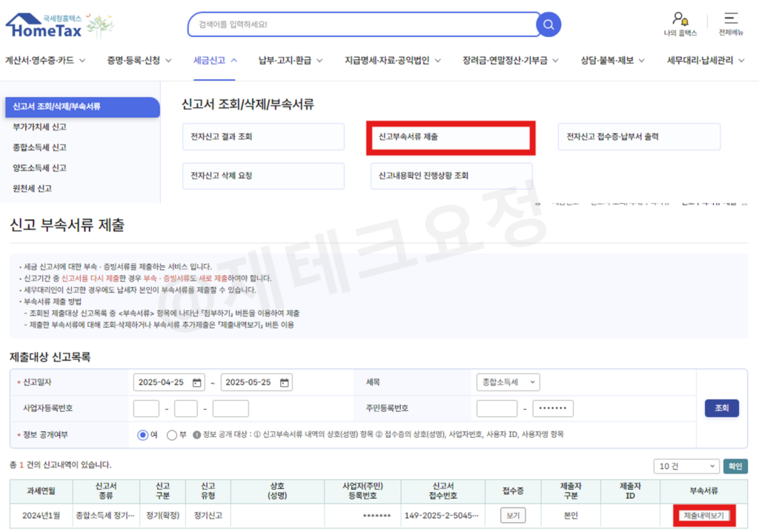Viewport: 759px width, 532px height.
Task: Click first 주민등록번호 input box
Action: pos(497,408)
